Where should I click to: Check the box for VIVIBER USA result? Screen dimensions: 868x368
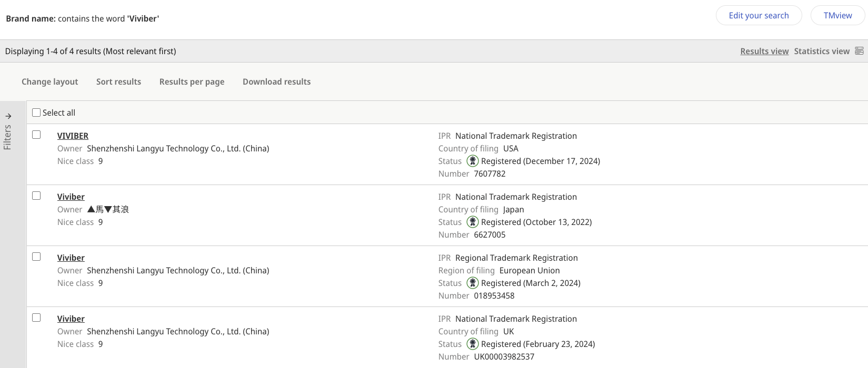pos(36,135)
